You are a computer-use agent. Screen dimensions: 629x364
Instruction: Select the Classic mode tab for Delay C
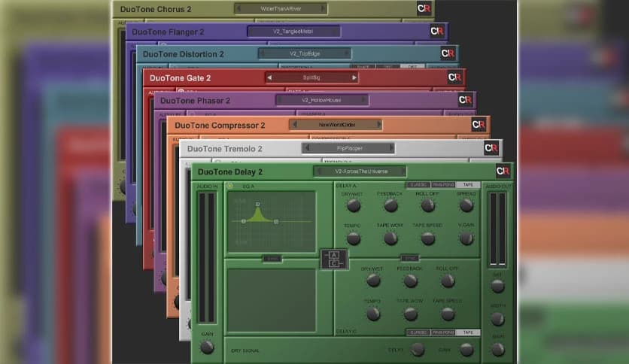[418, 332]
